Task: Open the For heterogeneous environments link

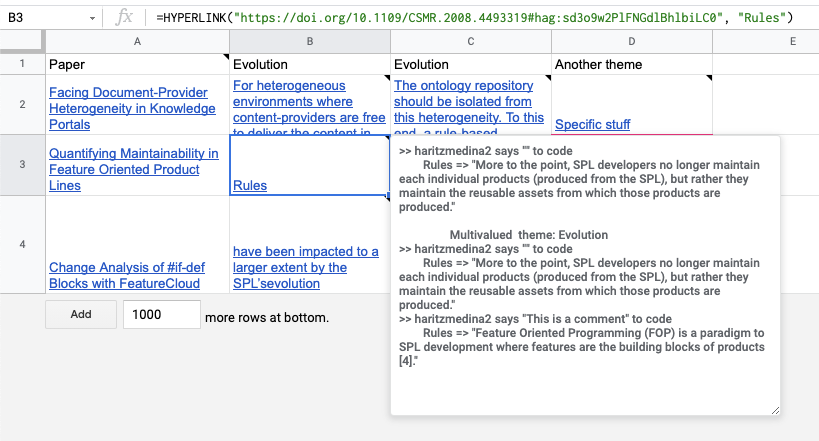Action: [309, 107]
